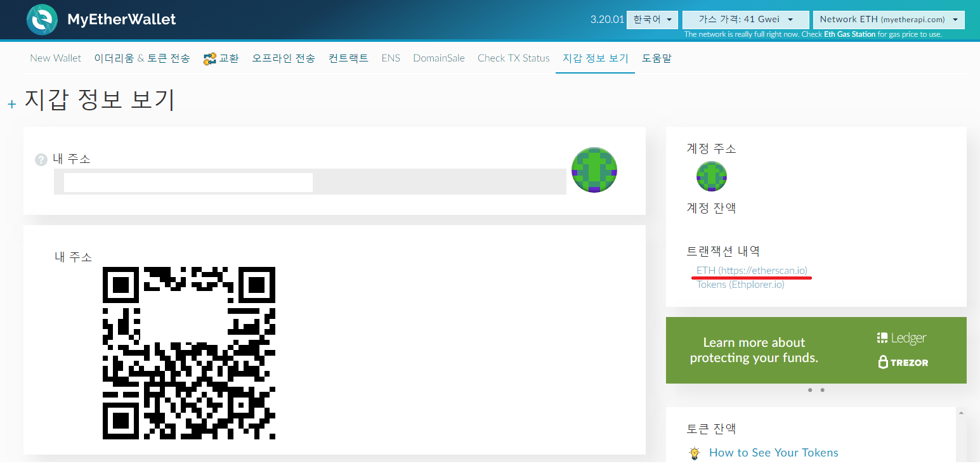Click the TREZOR logo in the green banner
The image size is (980, 466).
click(x=903, y=362)
